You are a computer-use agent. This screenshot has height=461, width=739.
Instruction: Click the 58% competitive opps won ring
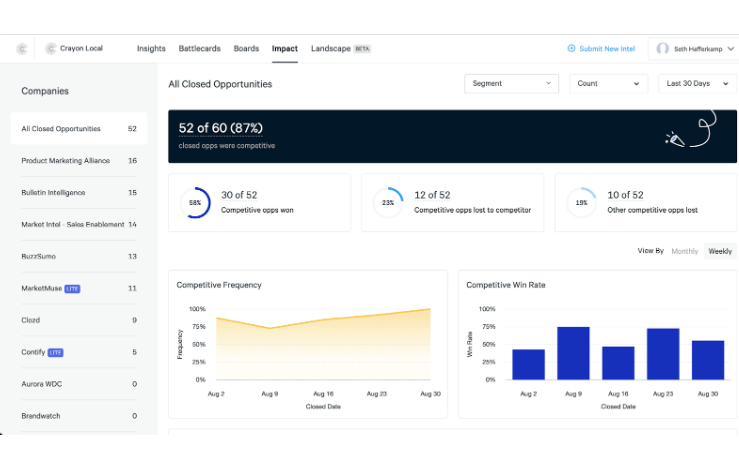click(x=195, y=202)
